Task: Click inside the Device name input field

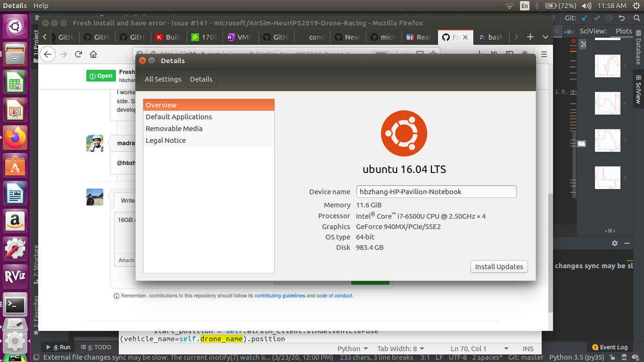Action: tap(436, 191)
